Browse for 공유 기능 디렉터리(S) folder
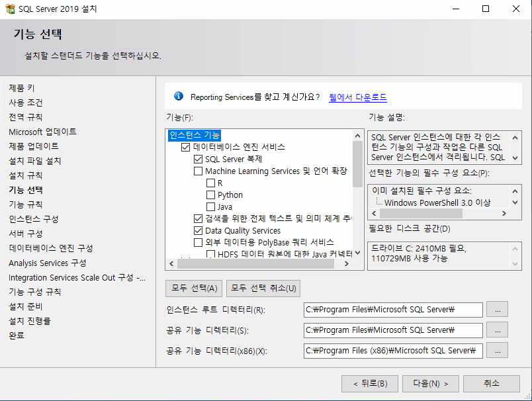Viewport: 532px width, 401px height. 498,330
